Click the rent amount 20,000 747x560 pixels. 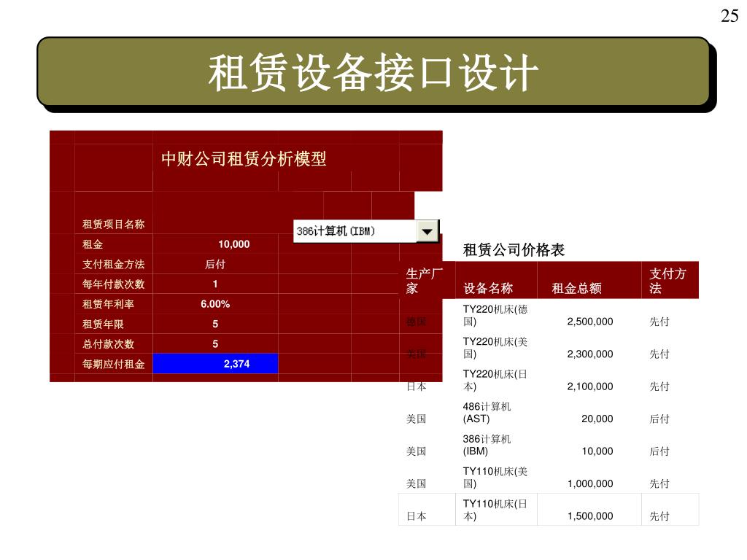(x=597, y=419)
